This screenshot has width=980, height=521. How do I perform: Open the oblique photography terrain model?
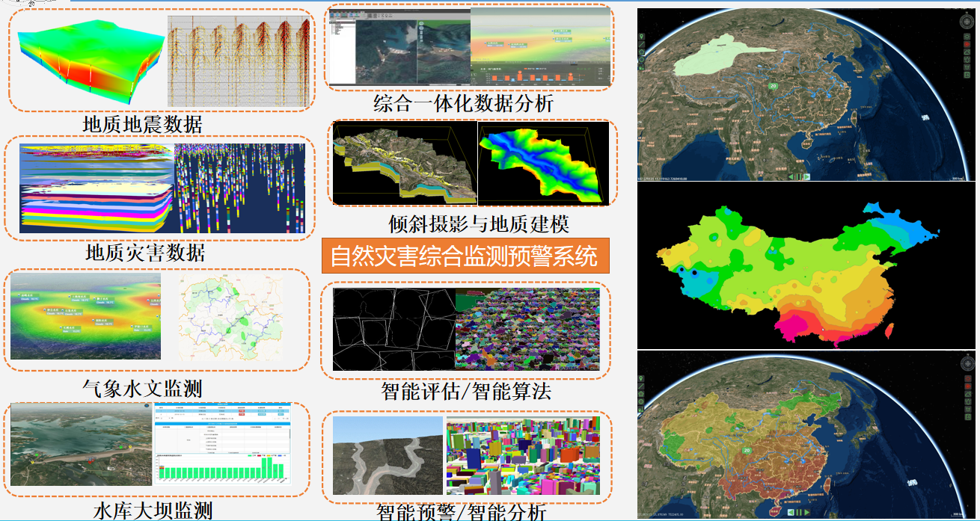pos(405,164)
